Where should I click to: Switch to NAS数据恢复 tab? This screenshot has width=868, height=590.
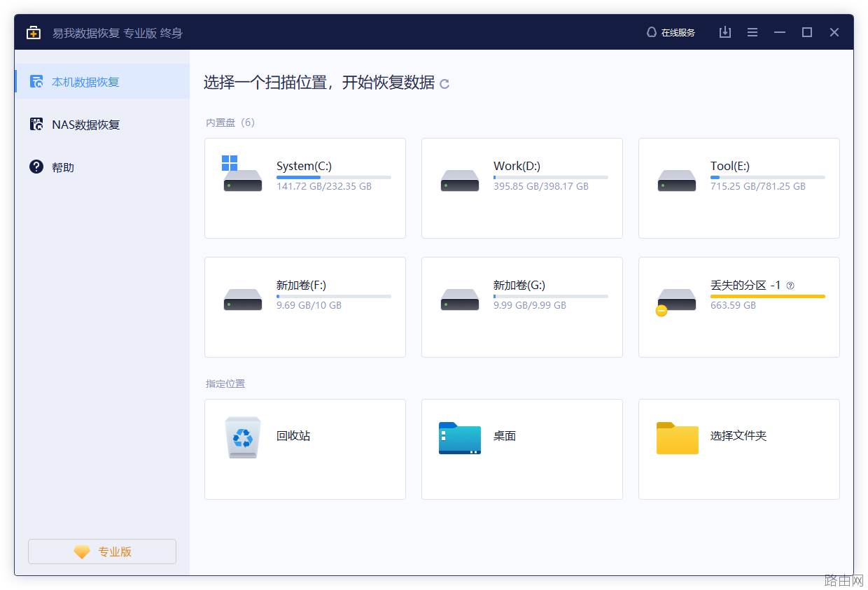click(102, 124)
